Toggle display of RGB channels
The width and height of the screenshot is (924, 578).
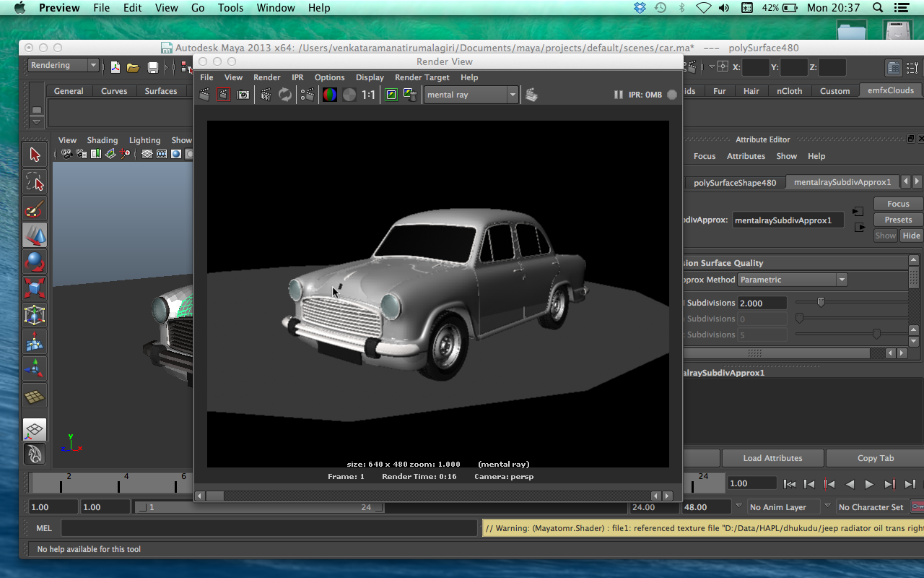pyautogui.click(x=329, y=95)
